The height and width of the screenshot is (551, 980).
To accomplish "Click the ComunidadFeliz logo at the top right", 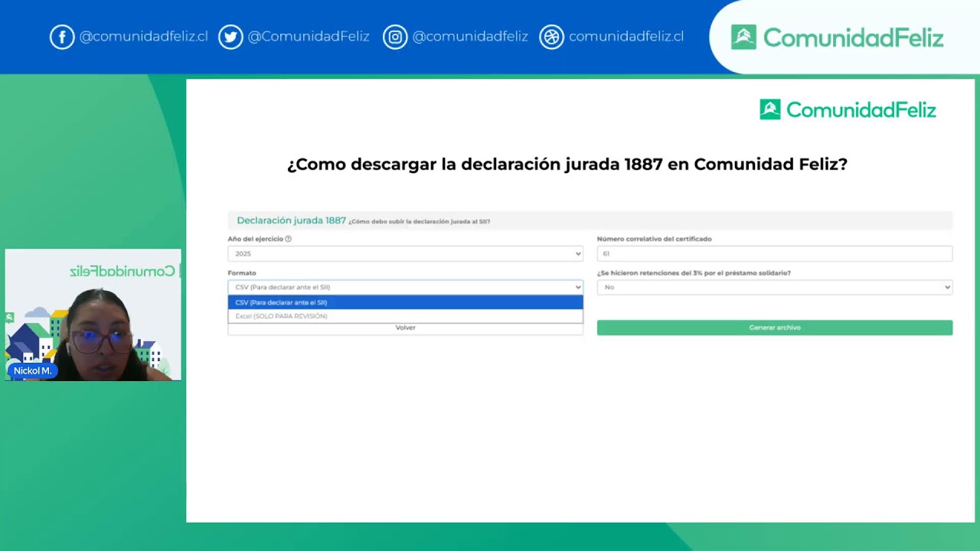I will [838, 37].
